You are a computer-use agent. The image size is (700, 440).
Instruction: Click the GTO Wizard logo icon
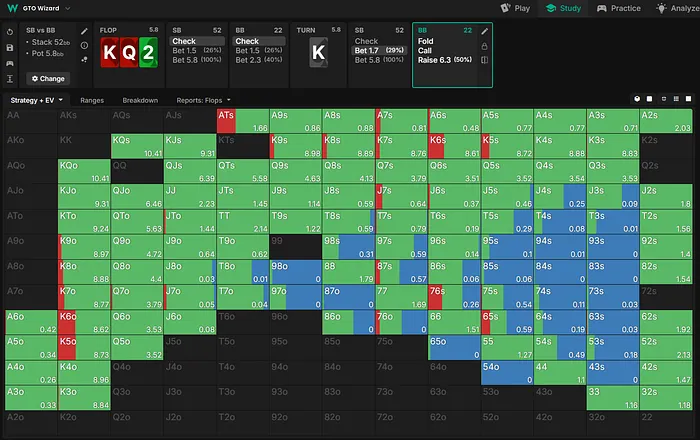coord(9,8)
